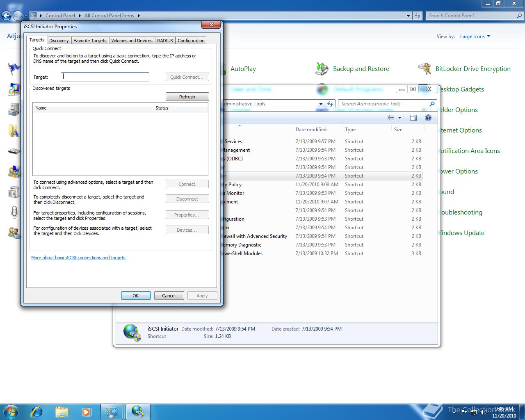525x420 pixels.
Task: Select the Targets tab
Action: pos(37,40)
